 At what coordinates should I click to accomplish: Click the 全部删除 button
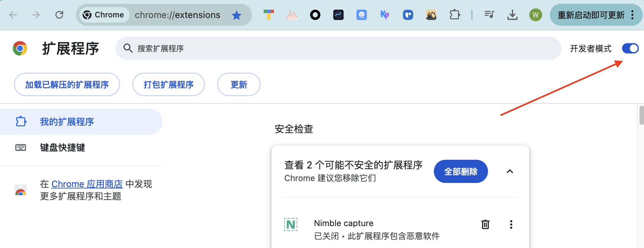pyautogui.click(x=461, y=171)
